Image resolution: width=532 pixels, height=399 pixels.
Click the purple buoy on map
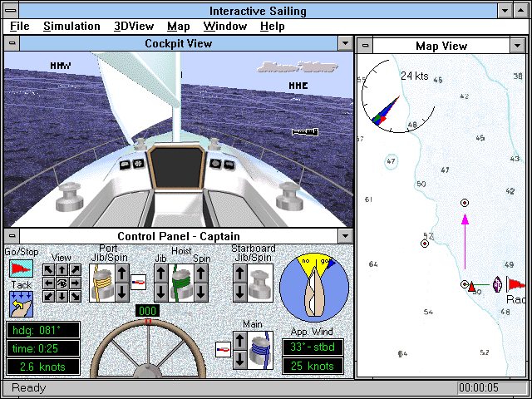(x=497, y=284)
